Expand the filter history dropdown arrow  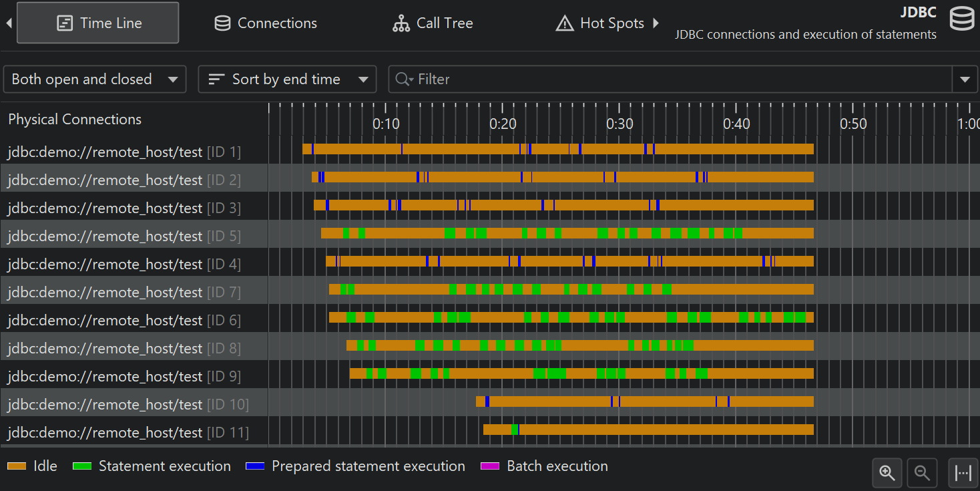click(965, 79)
